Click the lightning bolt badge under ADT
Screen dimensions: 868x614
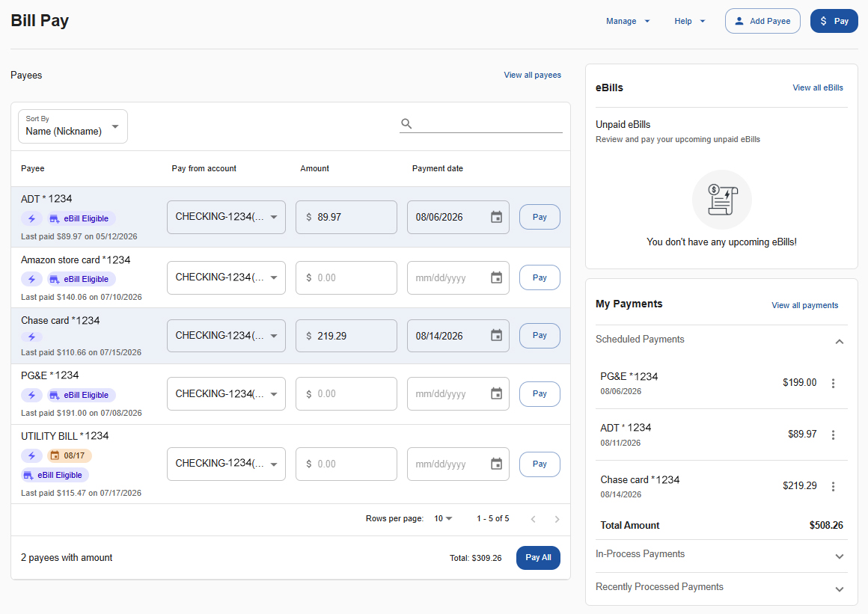click(31, 218)
